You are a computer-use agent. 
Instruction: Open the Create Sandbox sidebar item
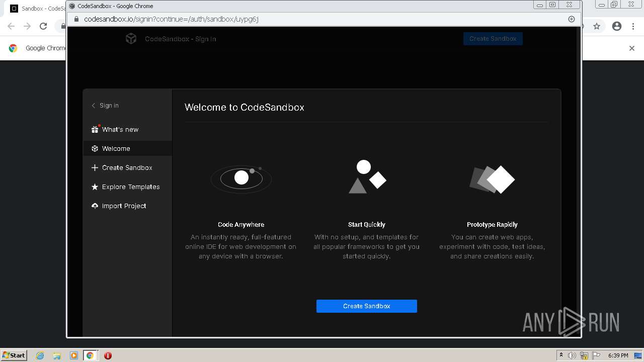(127, 167)
